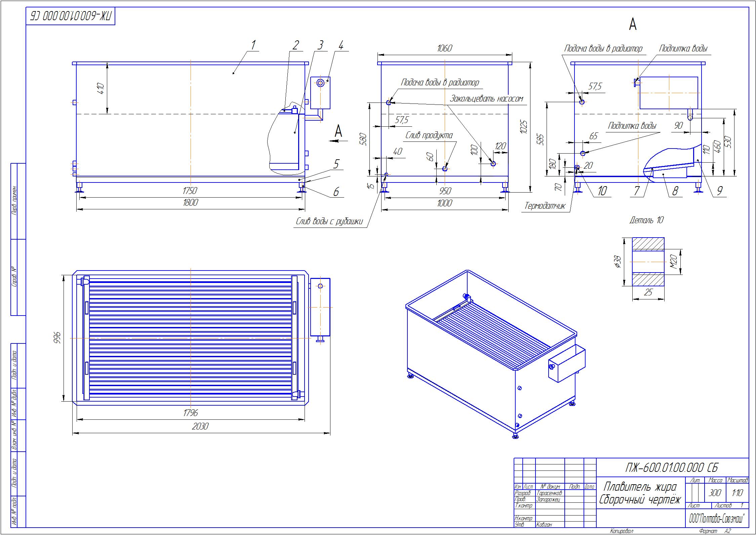Click the 'Термодатчик' annotation

545,206
